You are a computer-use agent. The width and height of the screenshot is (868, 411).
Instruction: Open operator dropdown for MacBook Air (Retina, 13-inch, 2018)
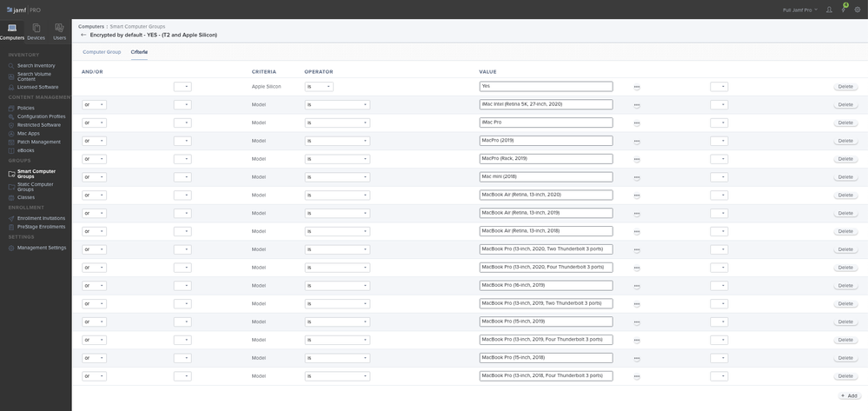click(x=337, y=231)
